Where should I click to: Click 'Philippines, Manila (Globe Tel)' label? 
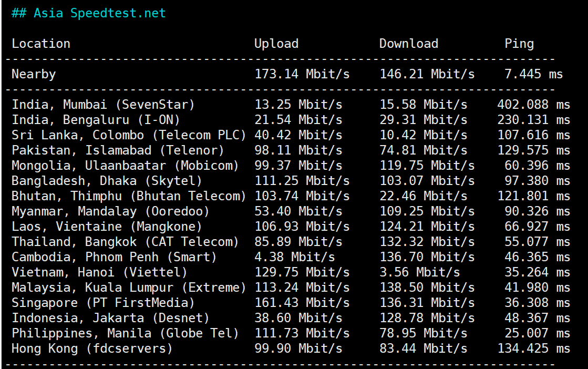coord(125,333)
